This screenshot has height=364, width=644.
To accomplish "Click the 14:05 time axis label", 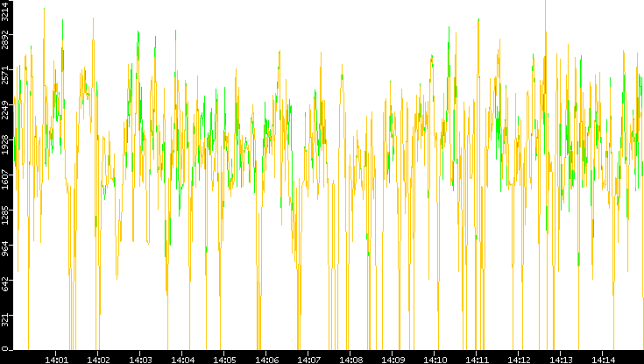I will pos(223,360).
